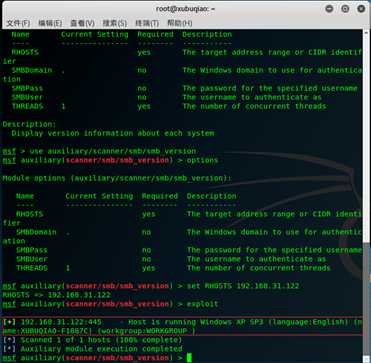
Task: Click the 'Module options (auxiliary/scanner/smb/smb_version):' line
Action: [x=117, y=178]
